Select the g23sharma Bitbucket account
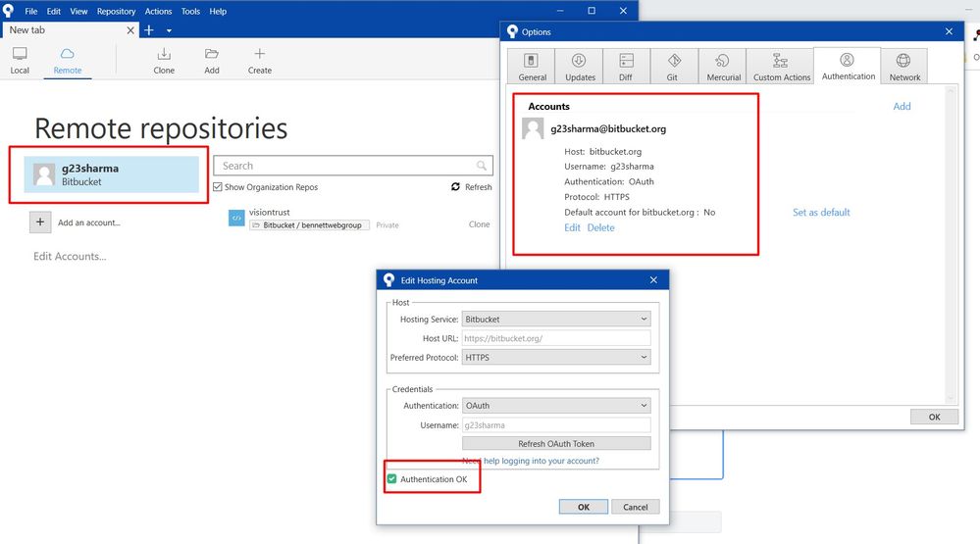The height and width of the screenshot is (544, 980). pyautogui.click(x=111, y=174)
